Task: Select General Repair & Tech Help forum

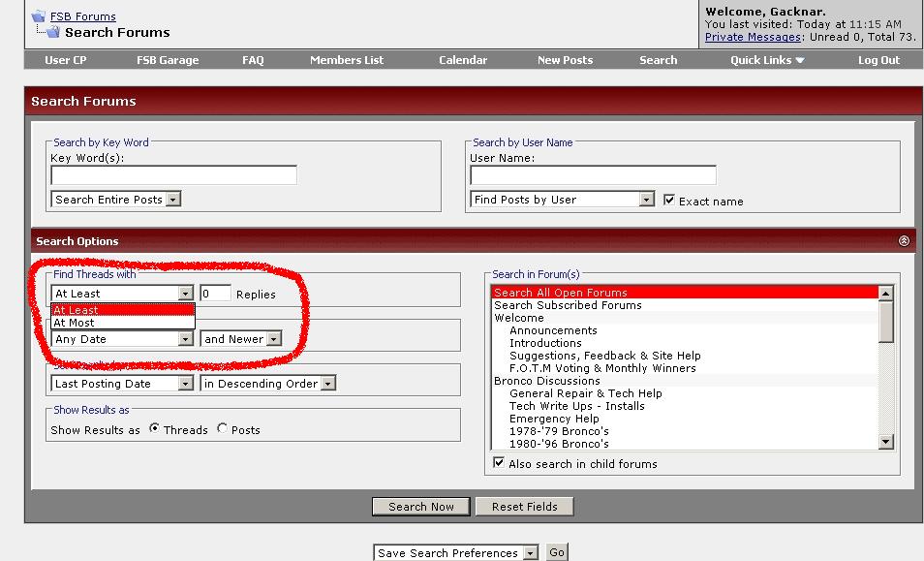Action: [x=685, y=393]
